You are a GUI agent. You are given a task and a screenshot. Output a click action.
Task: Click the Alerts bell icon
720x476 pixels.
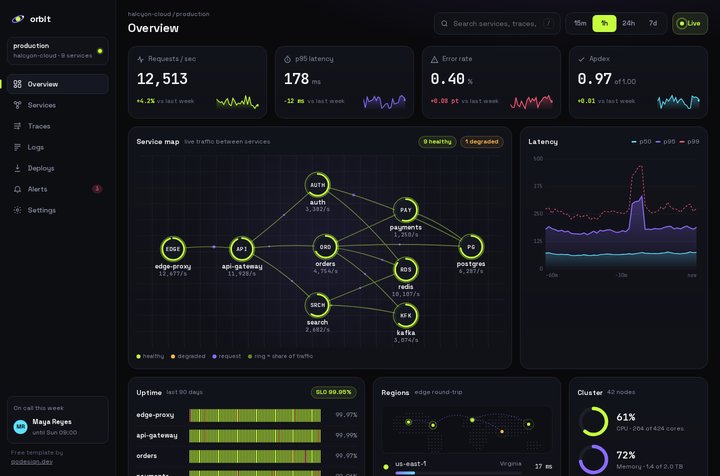(17, 189)
